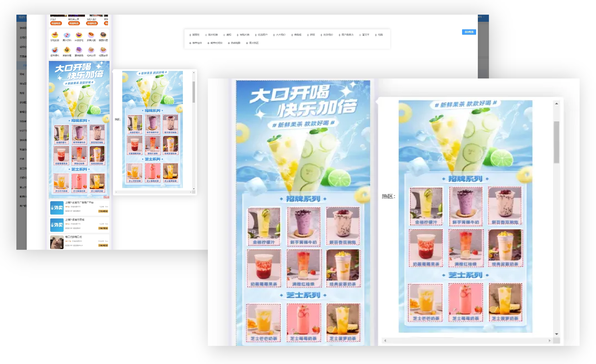Click 特惠购票 button under 周处除三害
Viewport: 596px width, 364px height.
click(74, 24)
